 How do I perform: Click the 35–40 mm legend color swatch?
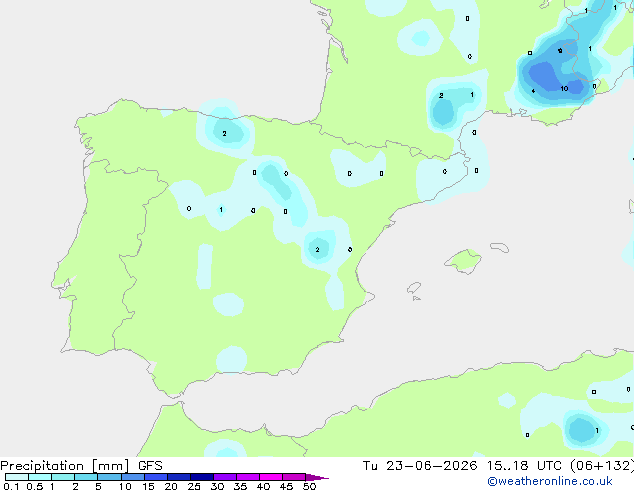[x=247, y=477]
